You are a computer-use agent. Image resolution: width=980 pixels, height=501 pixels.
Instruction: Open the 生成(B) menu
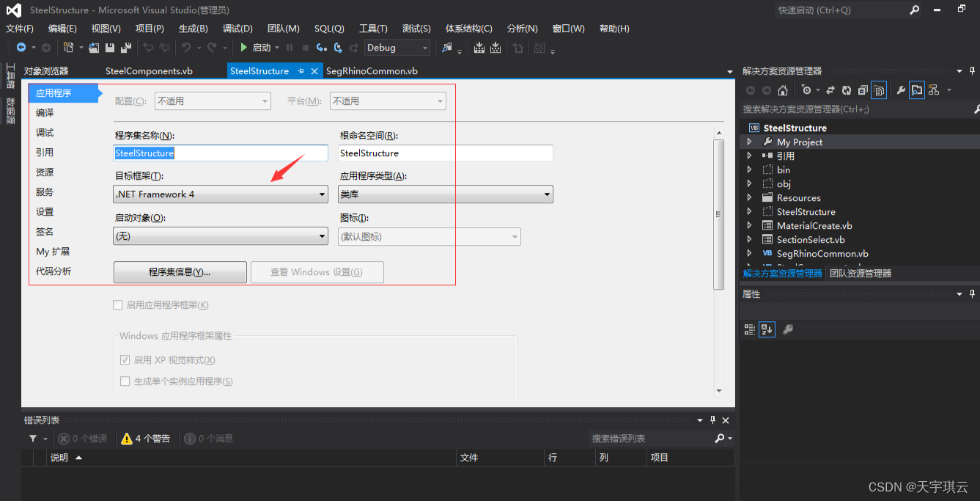(194, 29)
